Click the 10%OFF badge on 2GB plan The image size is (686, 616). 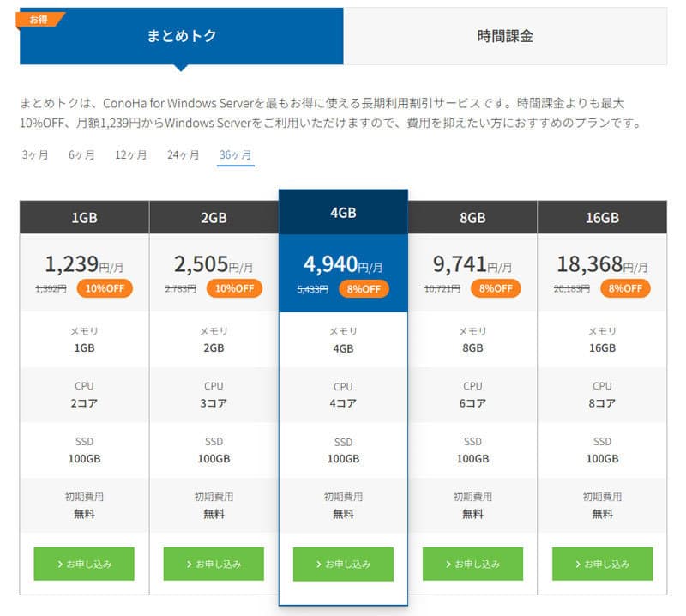pyautogui.click(x=234, y=288)
